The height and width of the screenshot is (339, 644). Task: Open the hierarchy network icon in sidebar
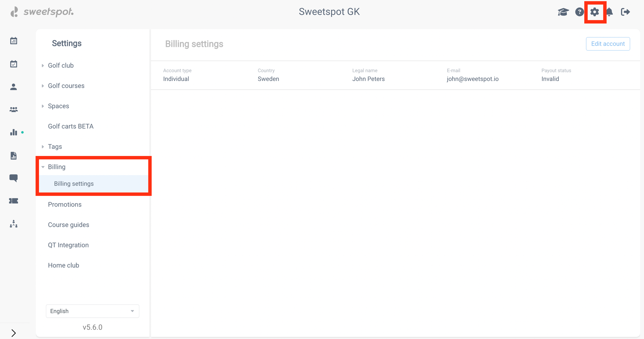(x=14, y=224)
